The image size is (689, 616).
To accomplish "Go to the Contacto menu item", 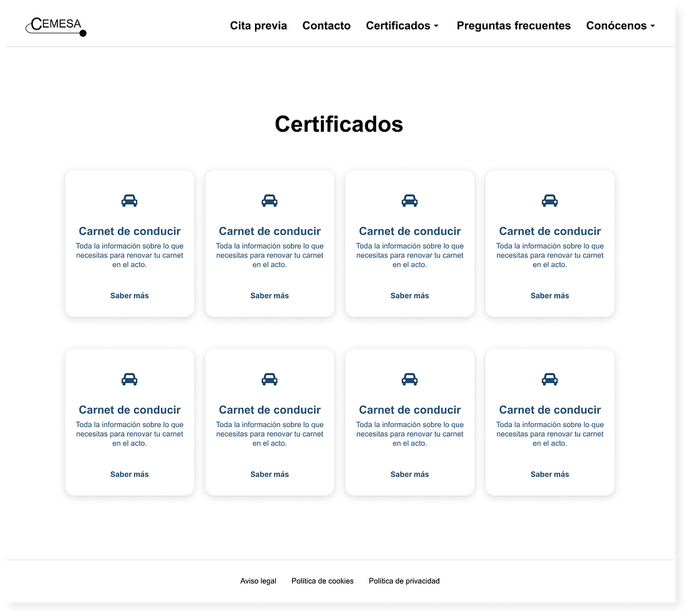I will [x=326, y=26].
